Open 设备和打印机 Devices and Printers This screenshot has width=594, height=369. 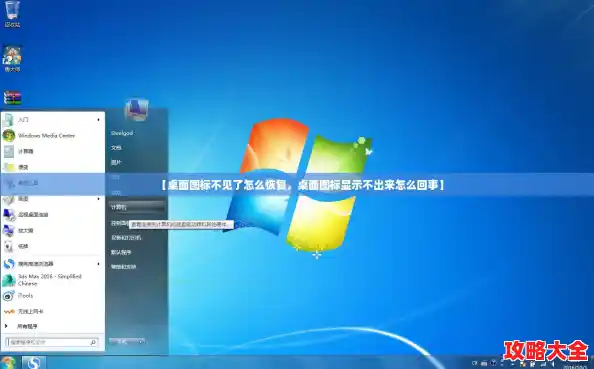point(126,238)
